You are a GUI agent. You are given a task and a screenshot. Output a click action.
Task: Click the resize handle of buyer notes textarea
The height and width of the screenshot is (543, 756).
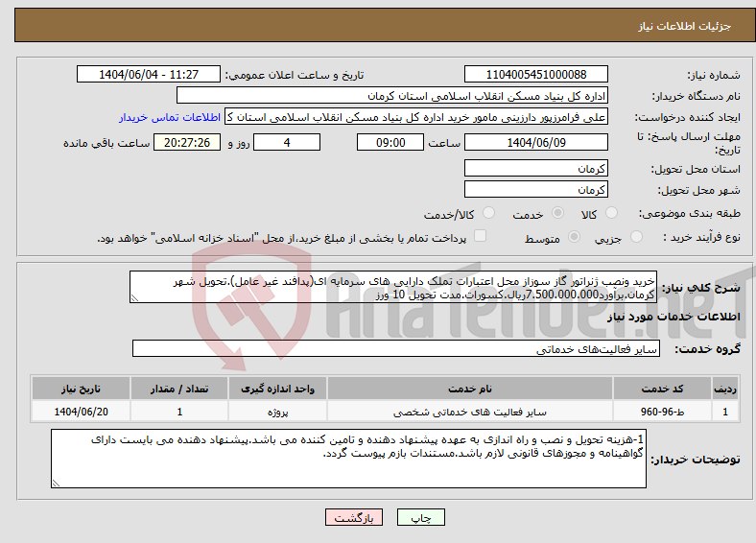[x=56, y=484]
